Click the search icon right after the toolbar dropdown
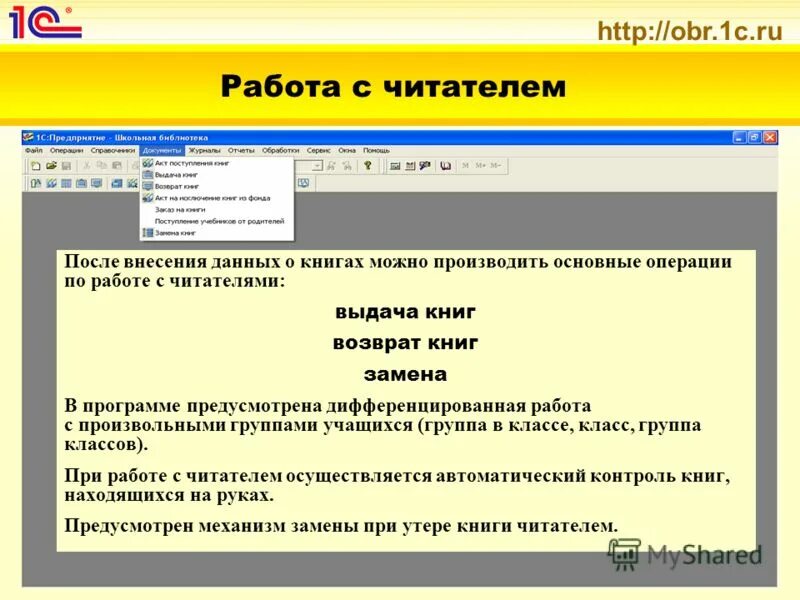 pyautogui.click(x=332, y=166)
